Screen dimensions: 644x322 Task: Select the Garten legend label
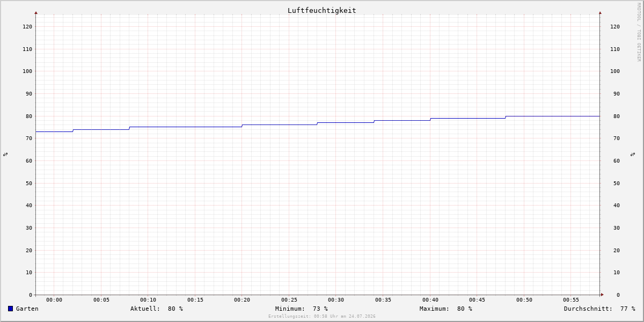[27, 309]
